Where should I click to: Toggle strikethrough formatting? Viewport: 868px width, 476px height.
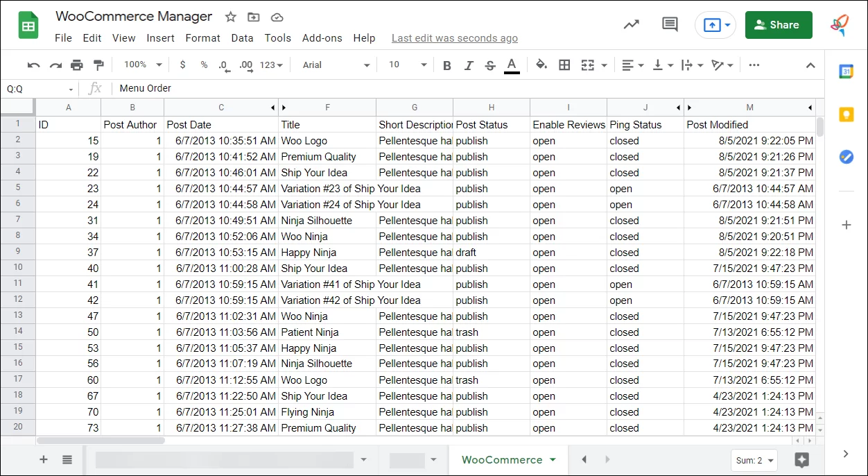tap(491, 65)
